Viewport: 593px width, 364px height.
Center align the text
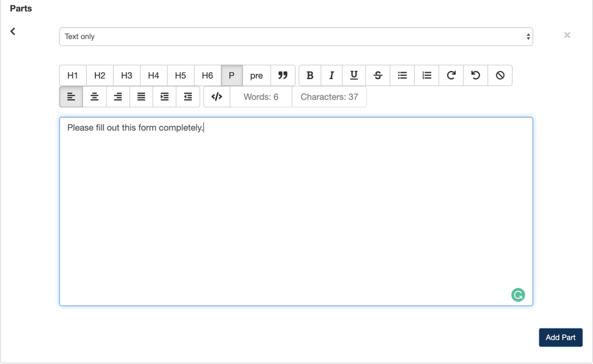[94, 97]
